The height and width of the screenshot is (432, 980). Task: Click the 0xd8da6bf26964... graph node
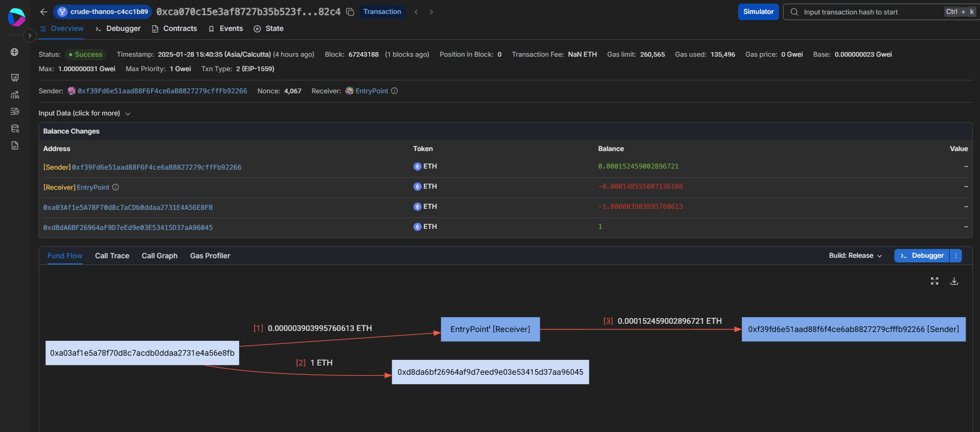pyautogui.click(x=490, y=372)
